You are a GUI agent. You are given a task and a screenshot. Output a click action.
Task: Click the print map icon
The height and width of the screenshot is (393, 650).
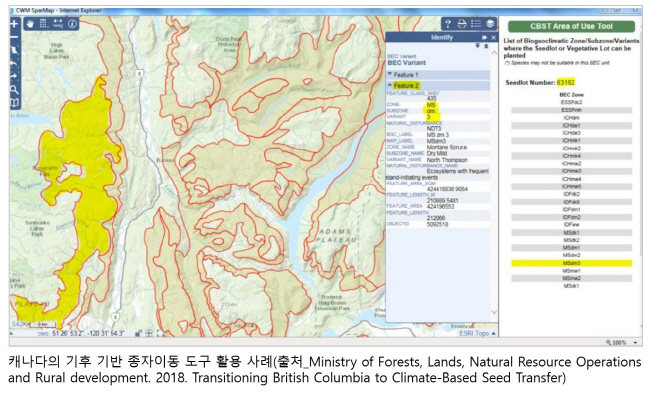pyautogui.click(x=462, y=24)
